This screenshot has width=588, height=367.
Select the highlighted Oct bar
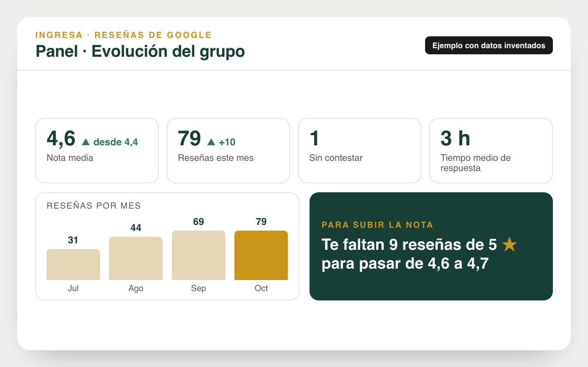pos(261,256)
